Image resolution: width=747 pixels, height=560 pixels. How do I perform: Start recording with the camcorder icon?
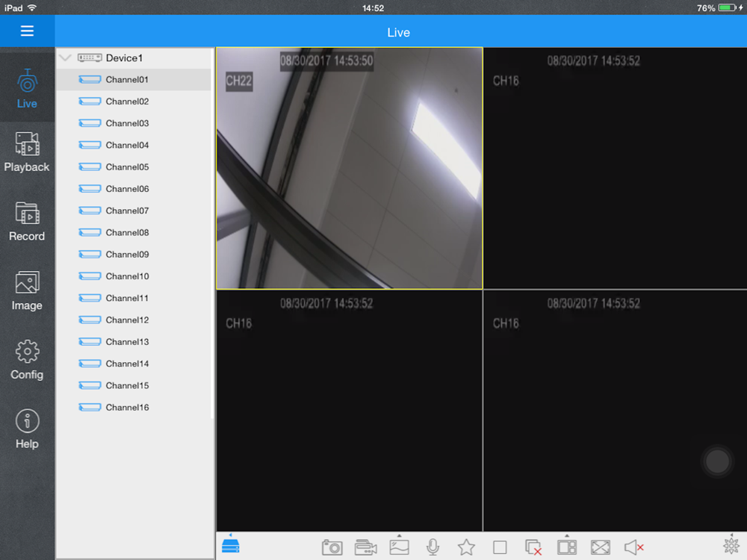coord(366,547)
